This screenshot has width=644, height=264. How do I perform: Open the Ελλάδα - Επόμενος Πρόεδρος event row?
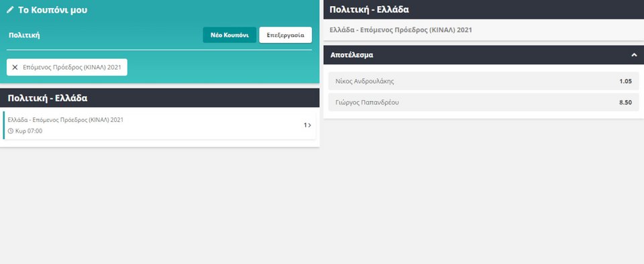pyautogui.click(x=160, y=125)
